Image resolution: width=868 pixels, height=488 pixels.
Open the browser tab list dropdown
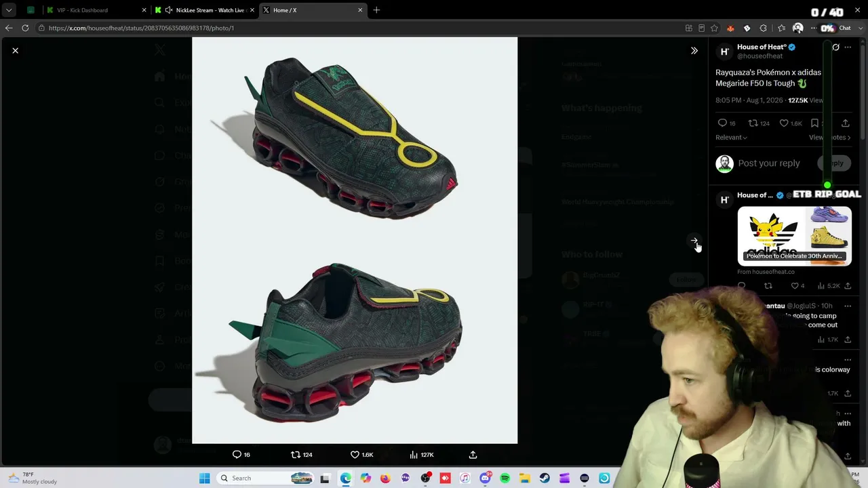coord(9,10)
